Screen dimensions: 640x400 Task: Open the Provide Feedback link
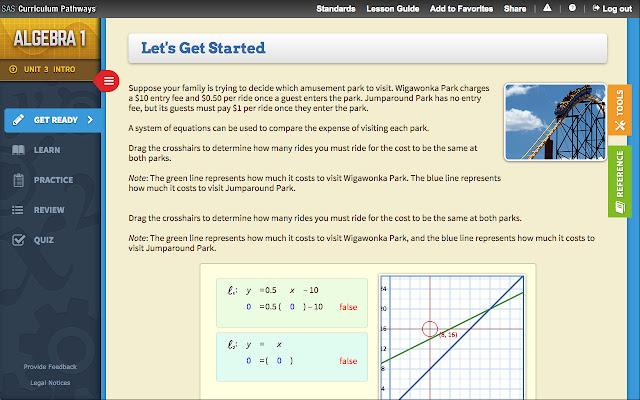(50, 367)
